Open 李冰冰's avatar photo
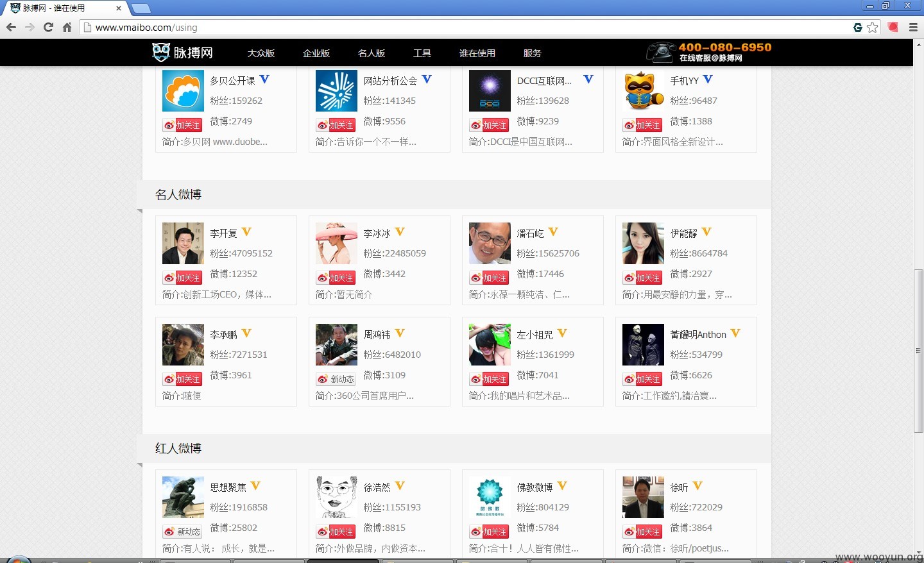Screen dimensions: 924x563 coord(336,243)
